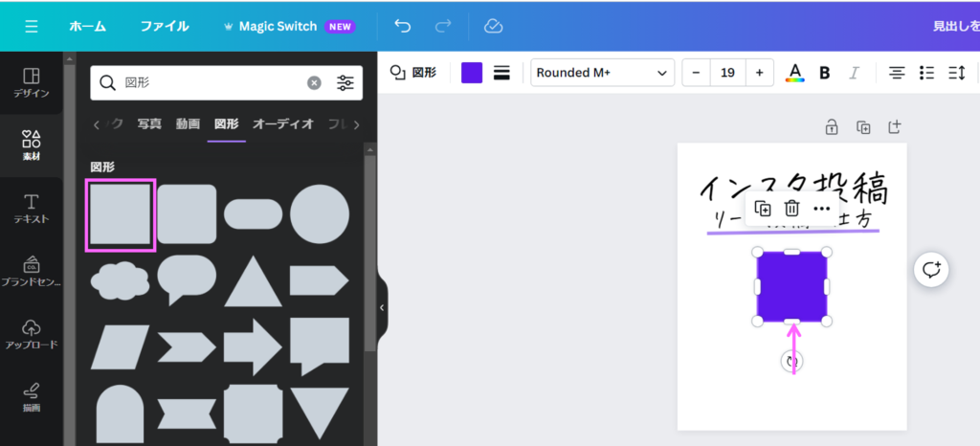Screen dimensions: 980x446
Task: Toggle italic text formatting
Action: [x=855, y=73]
